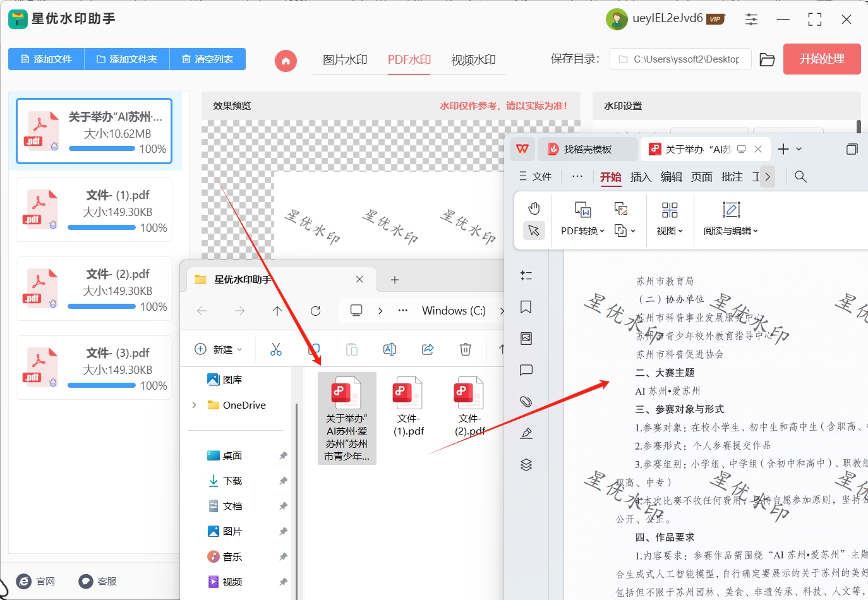Screen dimensions: 868x600
Task: Add a new tab in Explorer
Action: 395,279
